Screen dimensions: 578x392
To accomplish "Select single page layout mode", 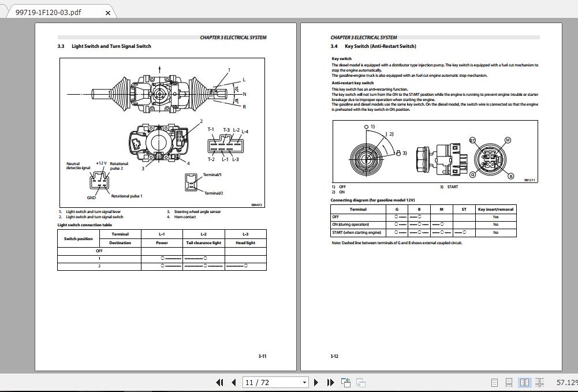I will [494, 382].
